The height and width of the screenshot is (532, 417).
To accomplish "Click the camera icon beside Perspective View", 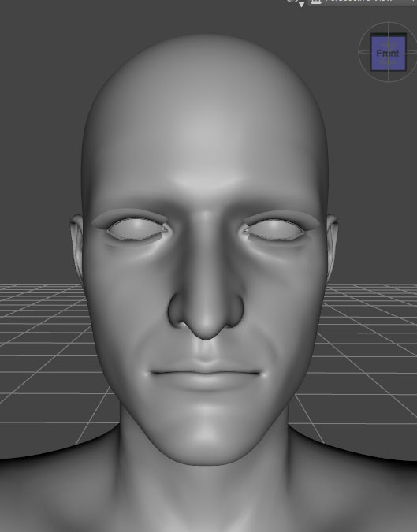I will tap(315, 2).
